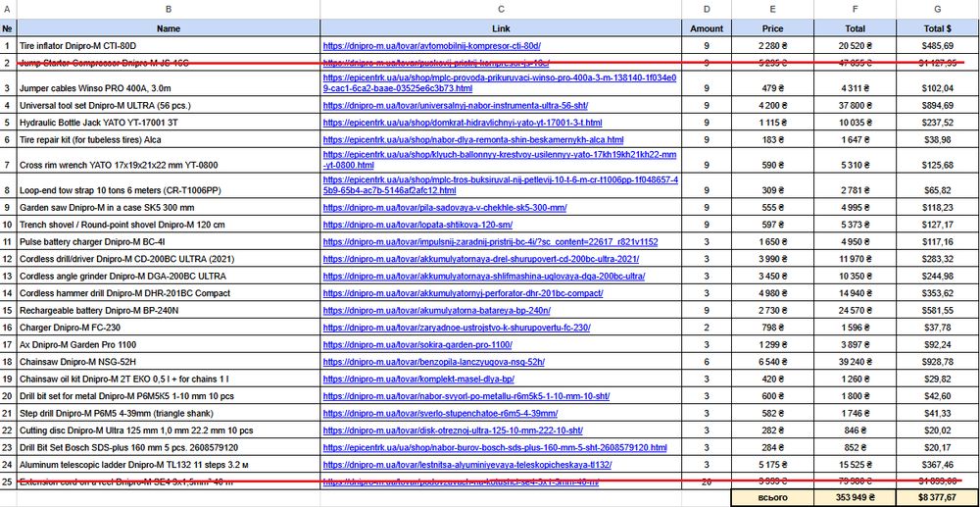This screenshot has height=507, width=980.
Task: Select column B header
Action: tap(169, 9)
